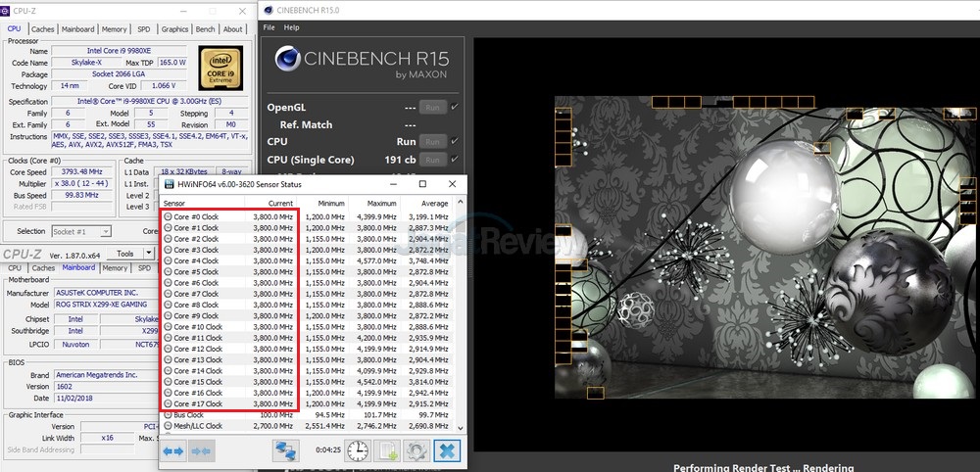Open the File menu in Cinebench

(269, 27)
